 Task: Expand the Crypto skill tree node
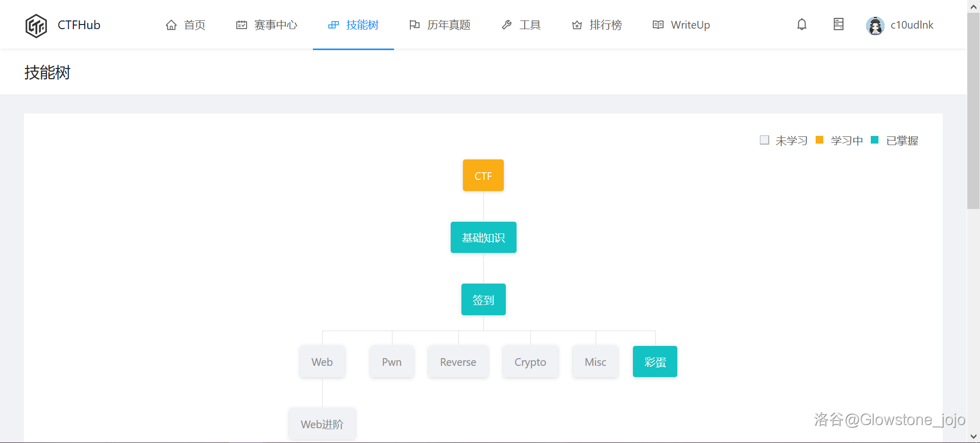pos(530,362)
